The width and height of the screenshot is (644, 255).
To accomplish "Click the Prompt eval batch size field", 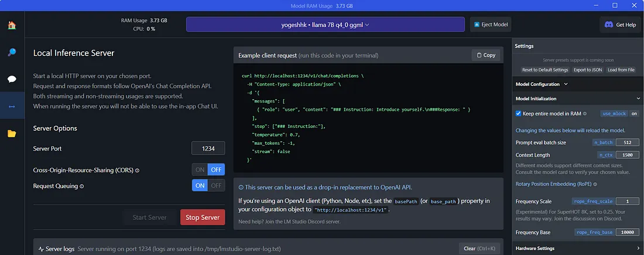I will 627,142.
